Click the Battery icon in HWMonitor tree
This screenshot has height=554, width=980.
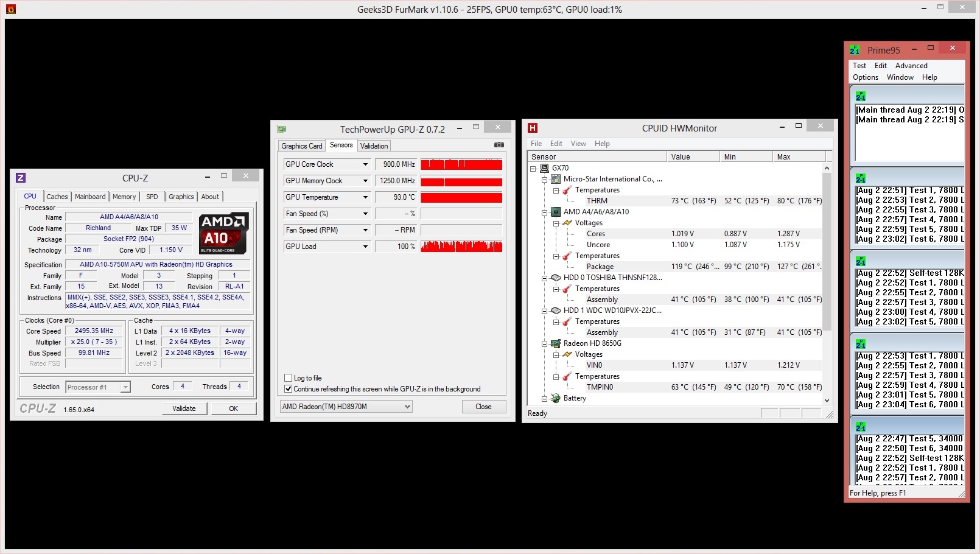pyautogui.click(x=556, y=398)
